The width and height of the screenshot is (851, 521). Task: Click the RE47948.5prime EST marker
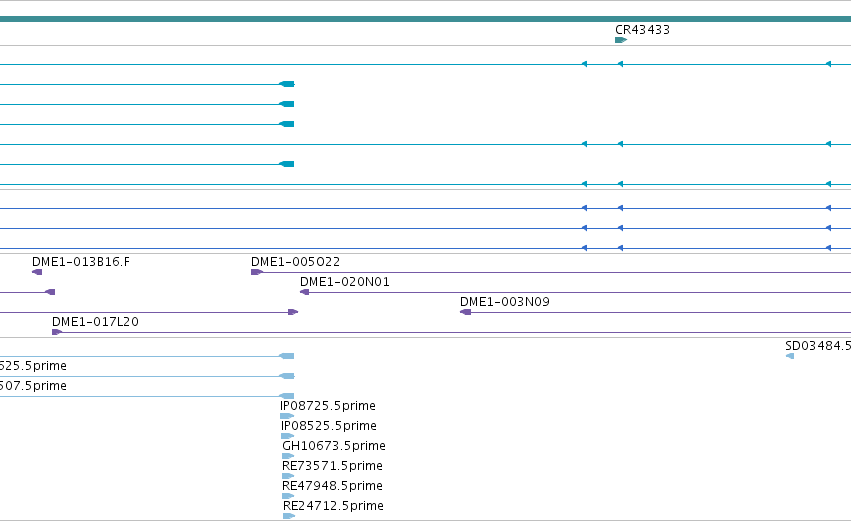(x=288, y=496)
